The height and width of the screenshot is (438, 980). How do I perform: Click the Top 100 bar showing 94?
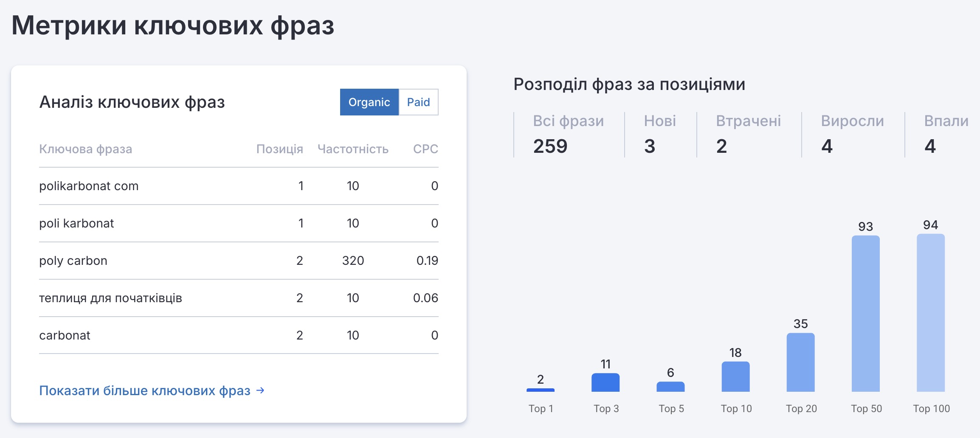(930, 313)
